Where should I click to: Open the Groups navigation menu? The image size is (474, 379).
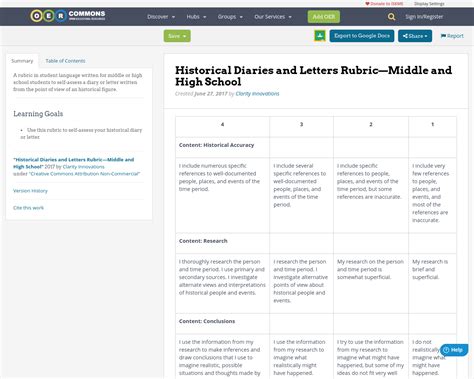tap(230, 17)
